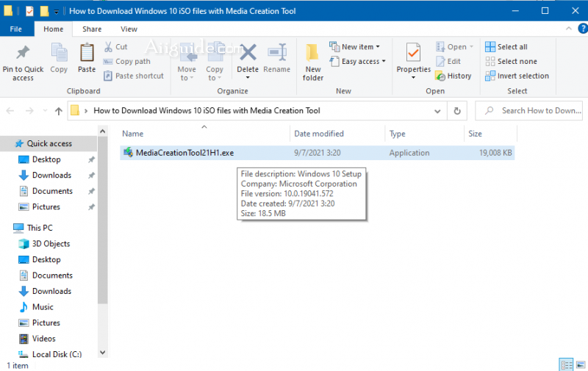This screenshot has width=588, height=371.
Task: Click navigation pane scroll down arrow
Action: [x=102, y=352]
